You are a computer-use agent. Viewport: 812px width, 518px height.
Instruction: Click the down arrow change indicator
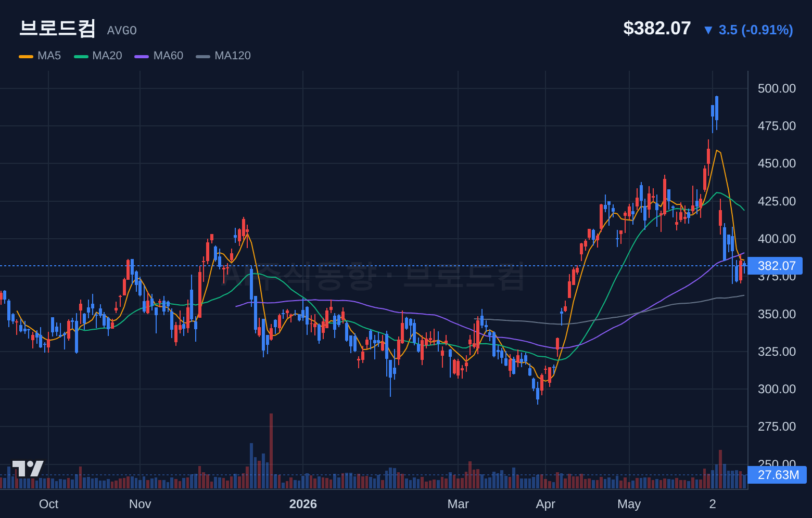pyautogui.click(x=708, y=30)
